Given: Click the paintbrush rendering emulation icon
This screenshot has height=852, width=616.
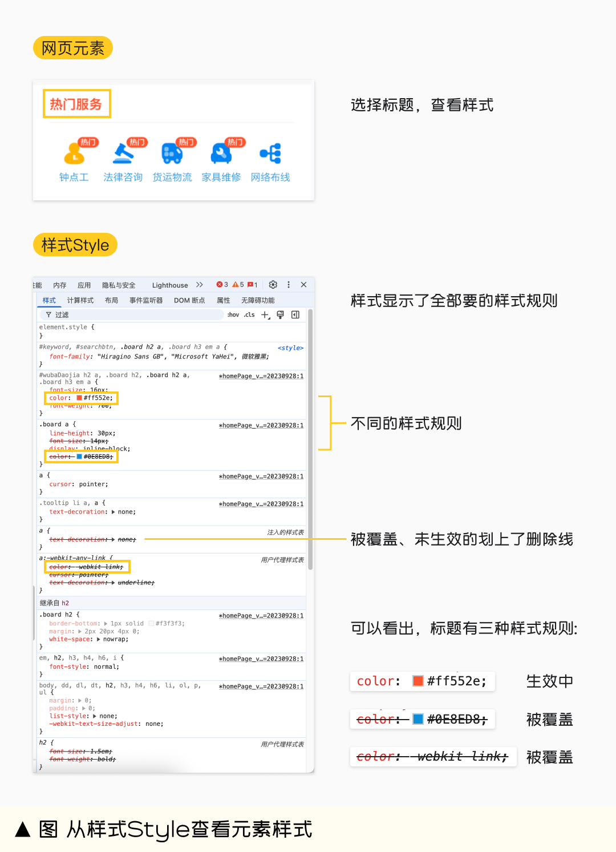Looking at the screenshot, I should click(x=280, y=315).
